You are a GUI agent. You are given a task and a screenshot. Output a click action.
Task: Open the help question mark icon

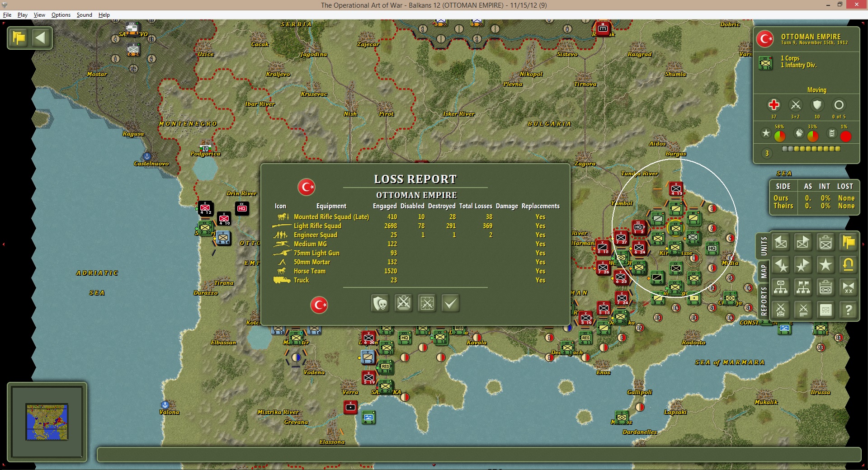848,310
